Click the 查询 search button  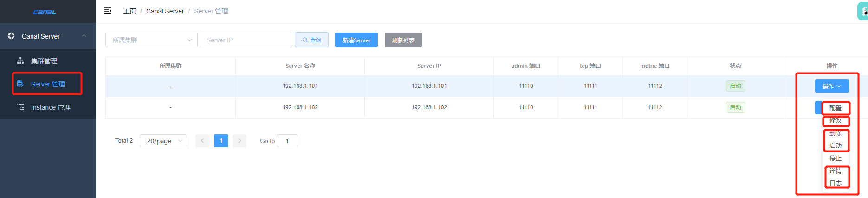coord(311,40)
